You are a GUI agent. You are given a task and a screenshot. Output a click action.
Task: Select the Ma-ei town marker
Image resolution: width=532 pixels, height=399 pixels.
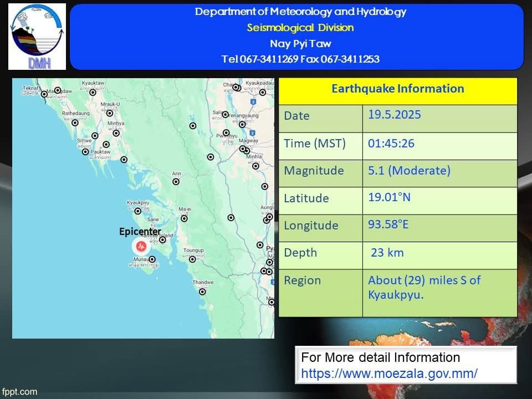185,218
